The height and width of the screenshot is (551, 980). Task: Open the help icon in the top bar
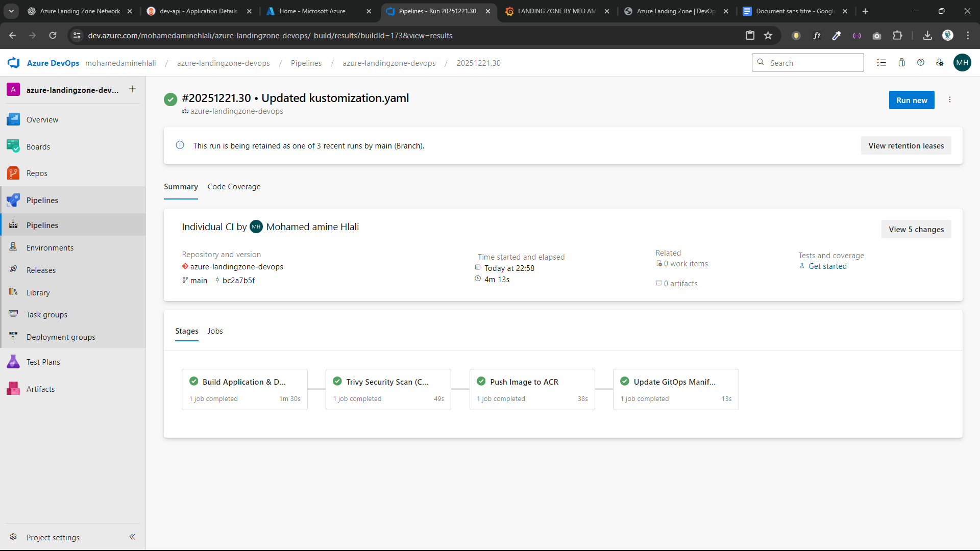tap(921, 62)
